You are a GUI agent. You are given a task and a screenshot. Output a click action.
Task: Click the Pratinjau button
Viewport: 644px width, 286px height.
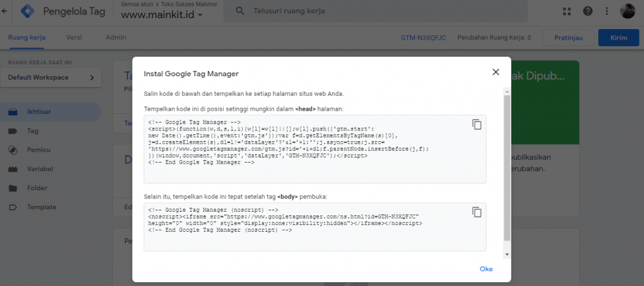(x=569, y=38)
